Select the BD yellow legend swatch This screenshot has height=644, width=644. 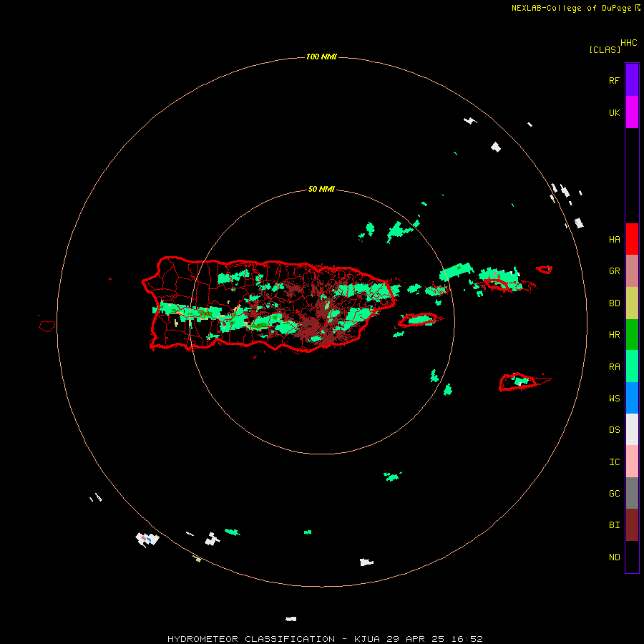(632, 303)
